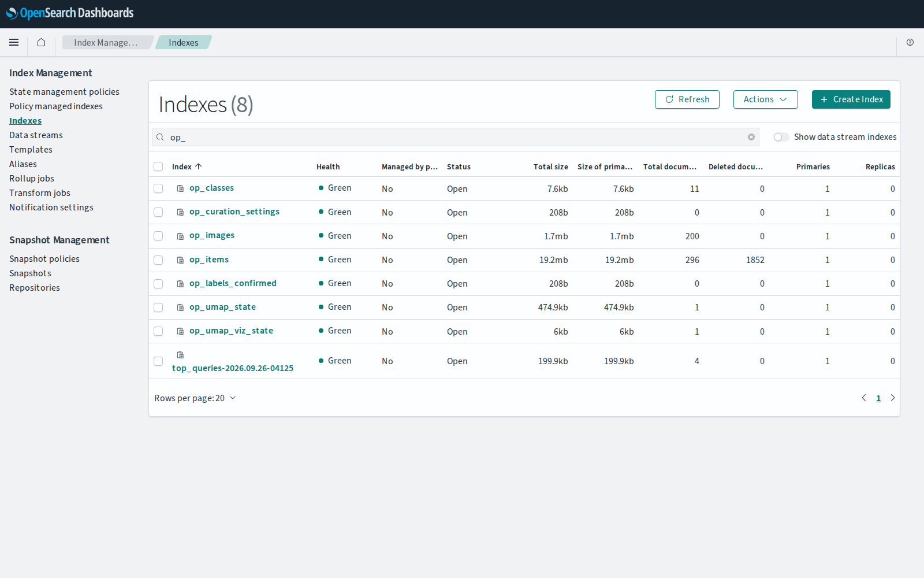924x578 pixels.
Task: Click the document icon beside op_umap_viz_state
Action: 180,331
